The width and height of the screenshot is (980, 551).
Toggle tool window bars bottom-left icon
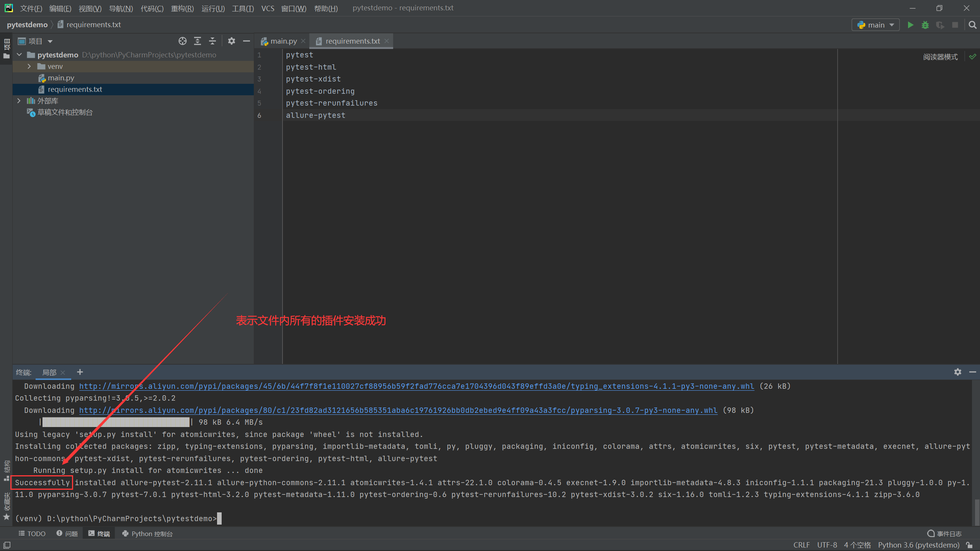(7, 545)
